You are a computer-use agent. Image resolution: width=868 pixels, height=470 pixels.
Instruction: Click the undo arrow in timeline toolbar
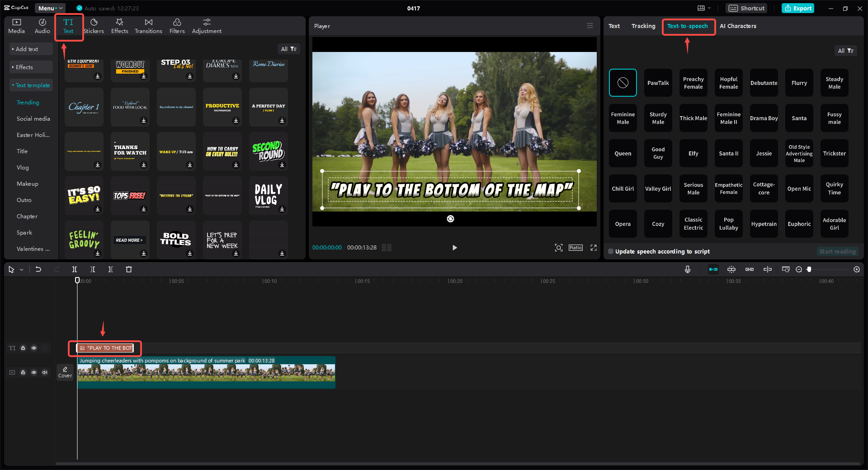[x=38, y=269]
